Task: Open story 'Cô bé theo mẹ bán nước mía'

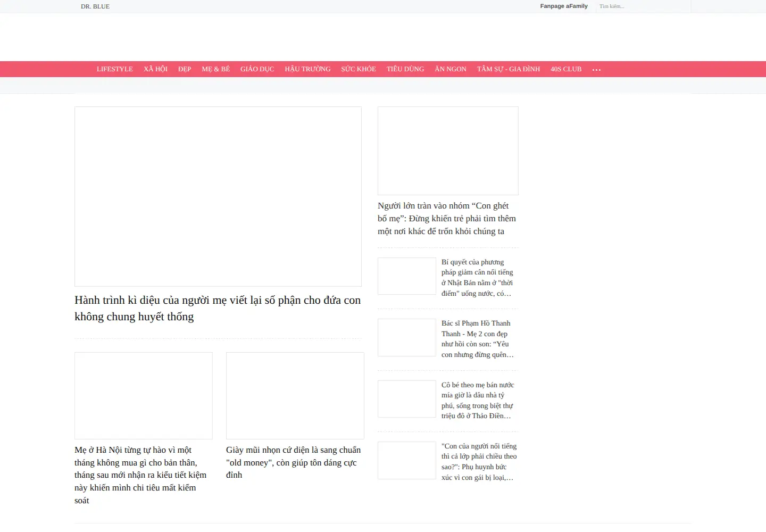Action: coord(478,400)
